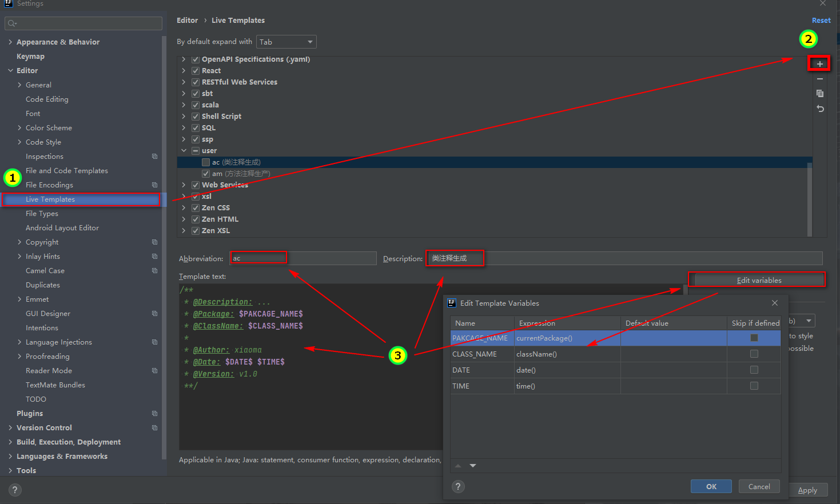
Task: Open help from Settings question mark icon
Action: point(15,490)
